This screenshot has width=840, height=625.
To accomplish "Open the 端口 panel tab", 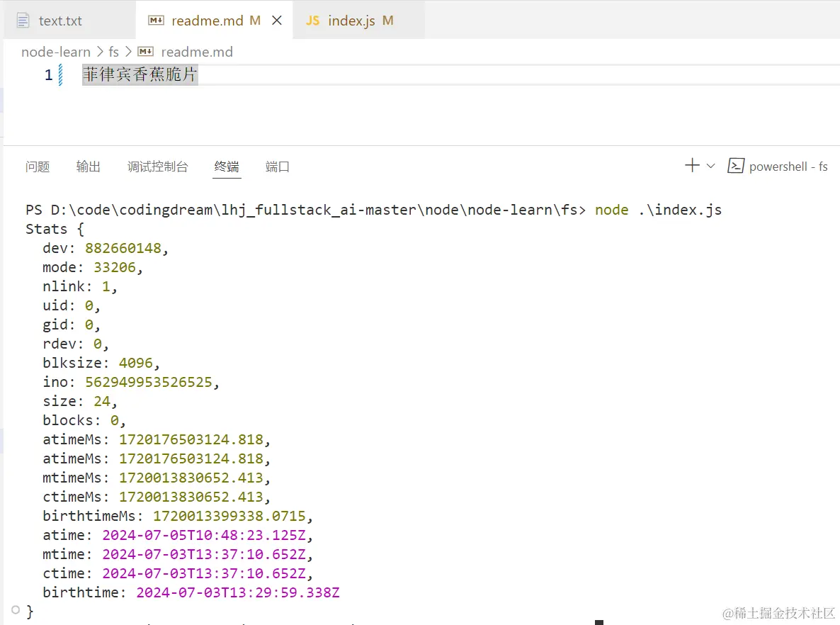I will pyautogui.click(x=278, y=167).
